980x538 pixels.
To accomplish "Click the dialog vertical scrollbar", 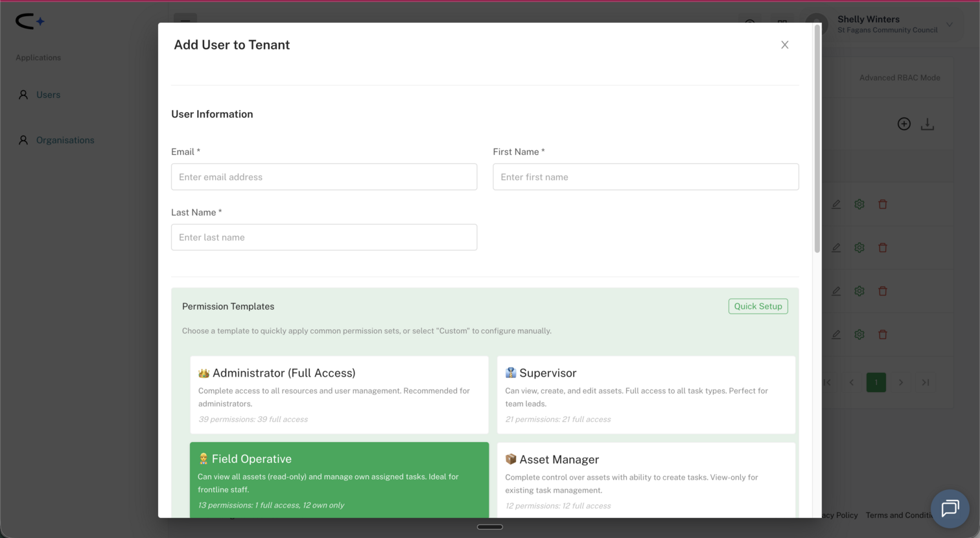I will 817,138.
